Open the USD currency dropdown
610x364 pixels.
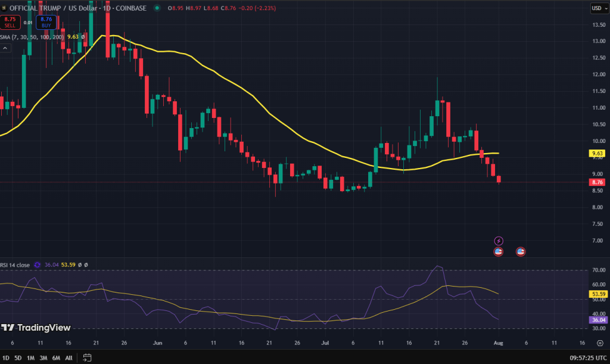tap(599, 8)
